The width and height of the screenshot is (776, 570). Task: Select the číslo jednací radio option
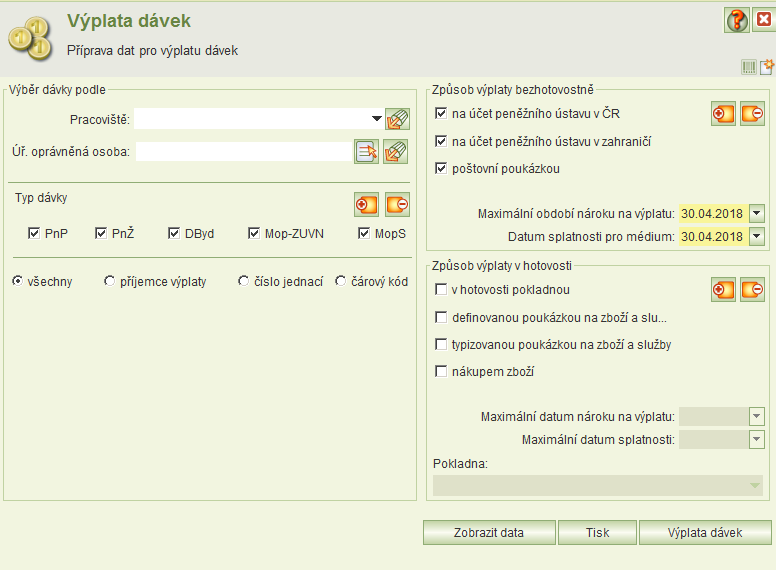pyautogui.click(x=243, y=281)
